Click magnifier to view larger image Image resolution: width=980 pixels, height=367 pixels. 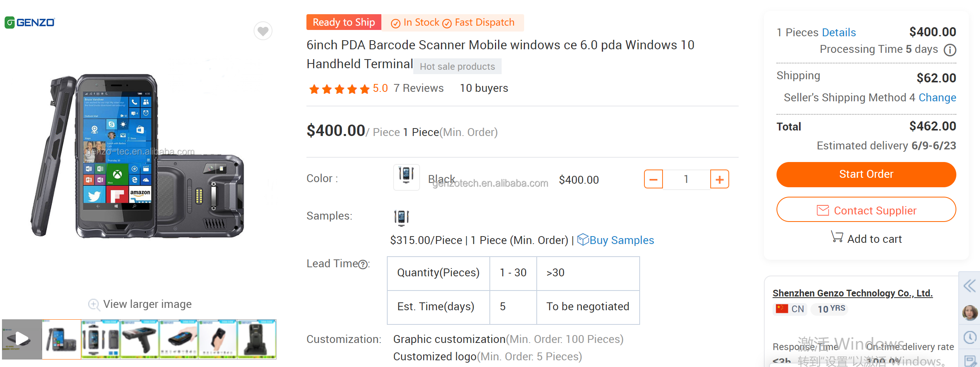(94, 304)
